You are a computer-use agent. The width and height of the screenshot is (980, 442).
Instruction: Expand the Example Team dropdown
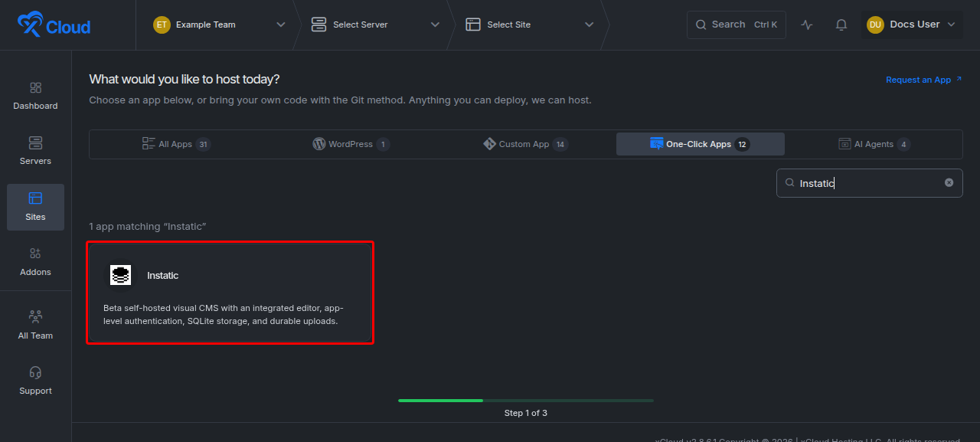280,25
